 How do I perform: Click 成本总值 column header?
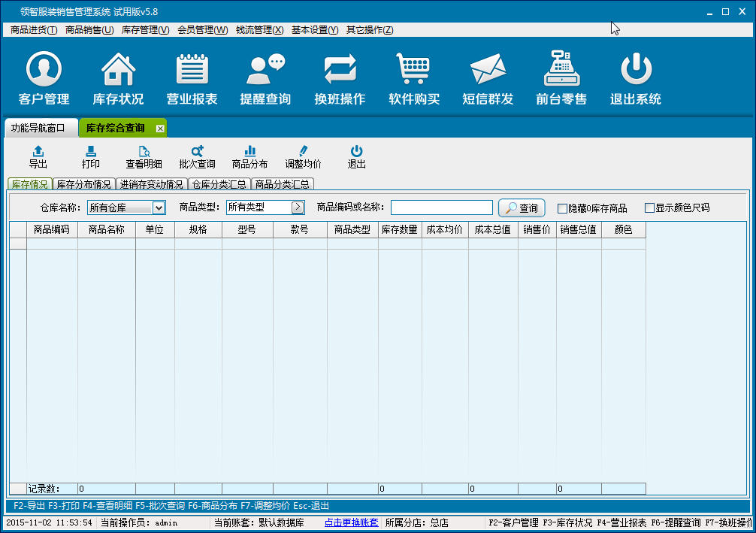(493, 229)
